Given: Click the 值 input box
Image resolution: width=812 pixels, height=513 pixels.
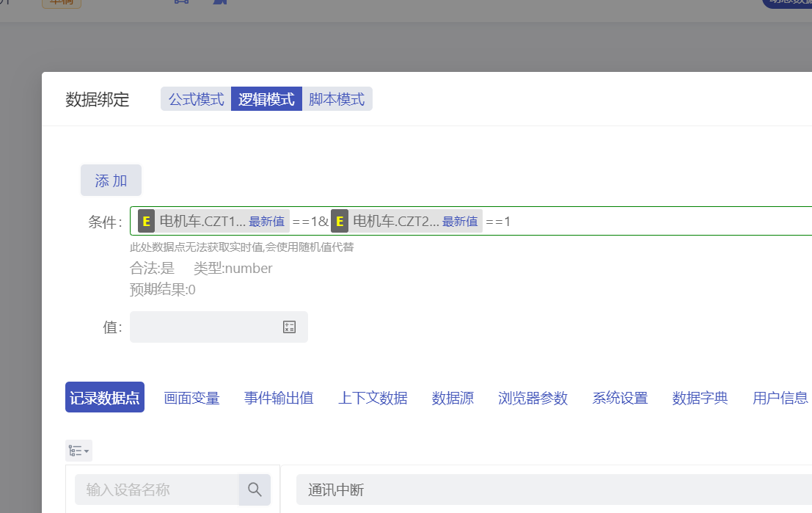Looking at the screenshot, I should point(205,327).
